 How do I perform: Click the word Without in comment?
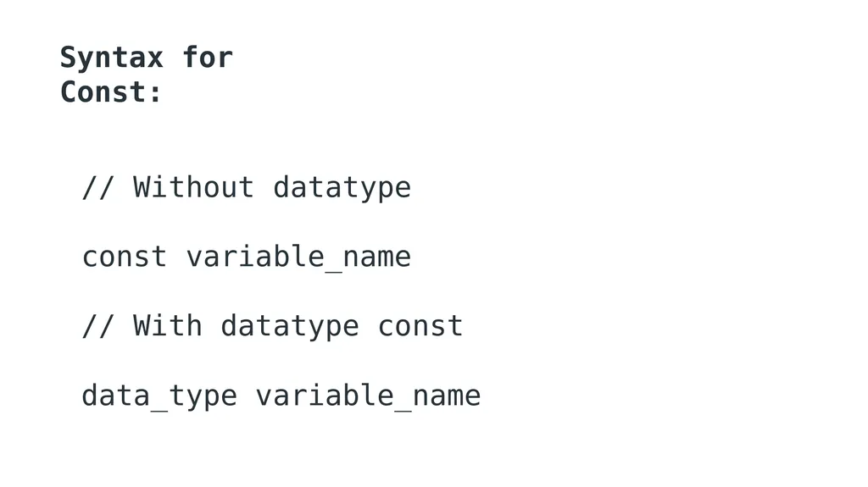click(x=193, y=187)
